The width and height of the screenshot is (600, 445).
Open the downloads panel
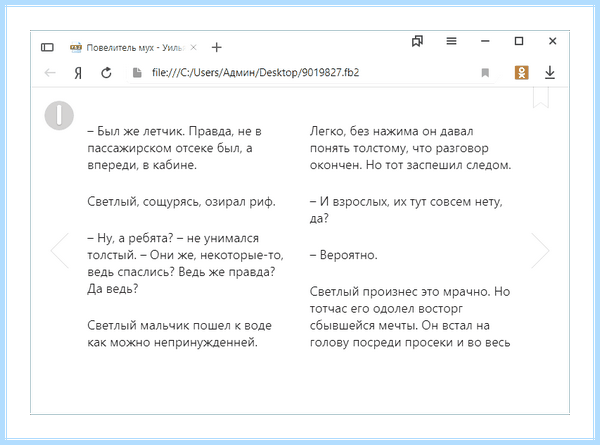click(x=550, y=73)
